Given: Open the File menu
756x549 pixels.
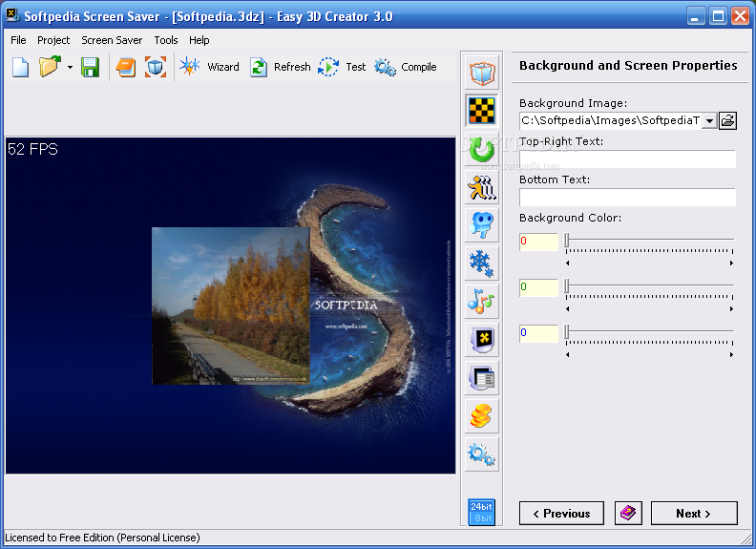Looking at the screenshot, I should (18, 40).
